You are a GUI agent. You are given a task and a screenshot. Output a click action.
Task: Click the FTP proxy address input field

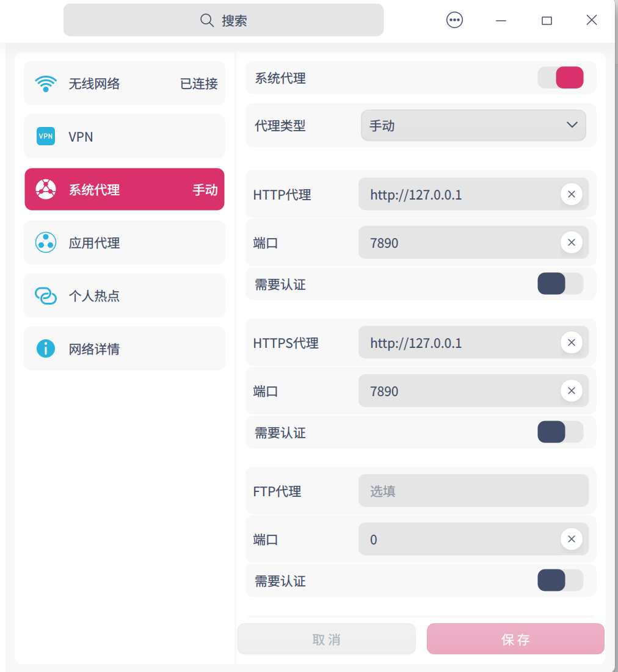tap(473, 491)
